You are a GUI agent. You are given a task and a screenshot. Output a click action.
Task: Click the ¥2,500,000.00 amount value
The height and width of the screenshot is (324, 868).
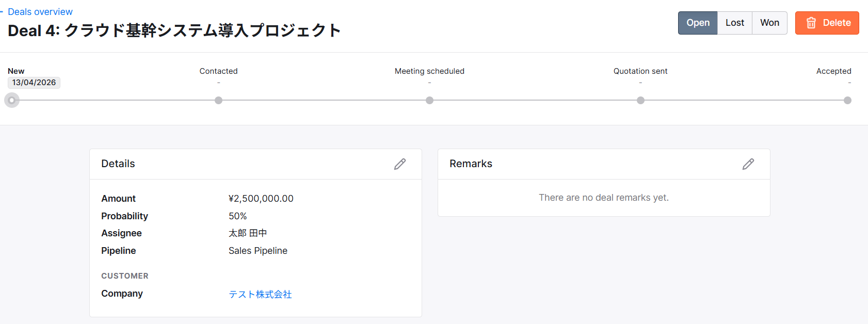(261, 199)
